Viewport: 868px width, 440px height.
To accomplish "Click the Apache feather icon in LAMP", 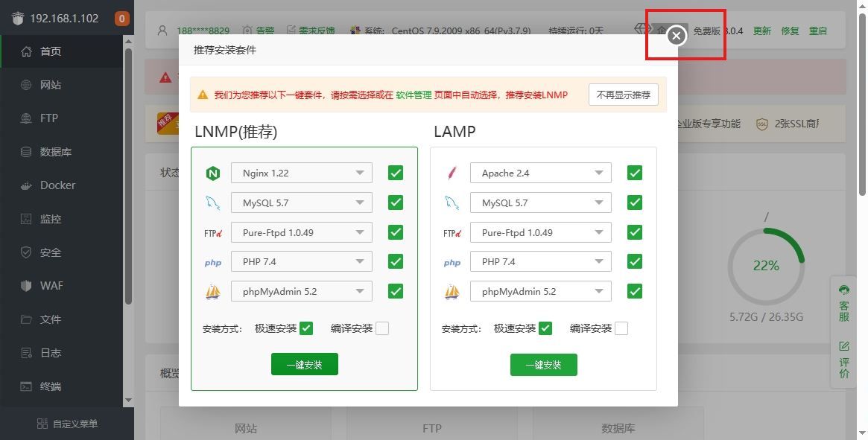I will click(x=452, y=173).
